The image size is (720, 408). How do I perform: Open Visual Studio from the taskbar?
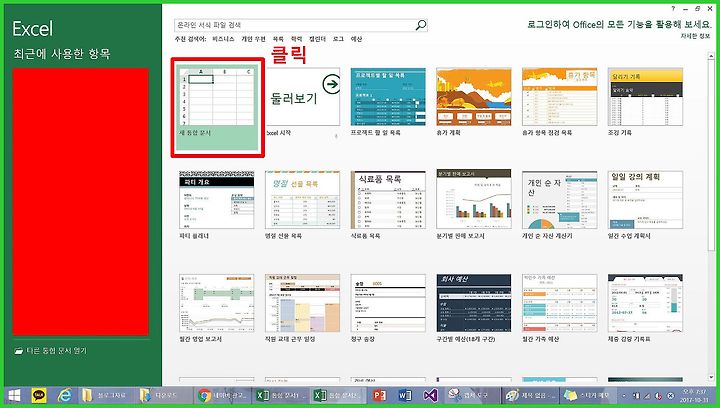tap(431, 395)
